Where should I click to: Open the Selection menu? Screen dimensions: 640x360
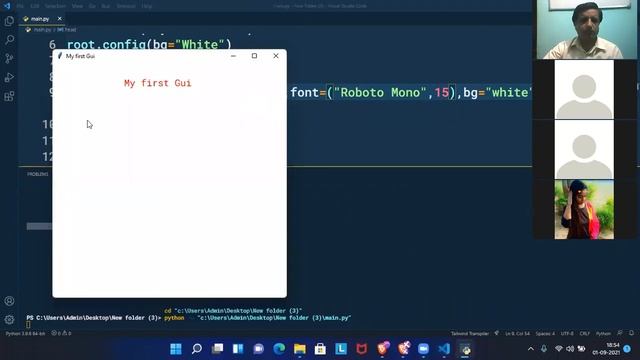tap(55, 6)
